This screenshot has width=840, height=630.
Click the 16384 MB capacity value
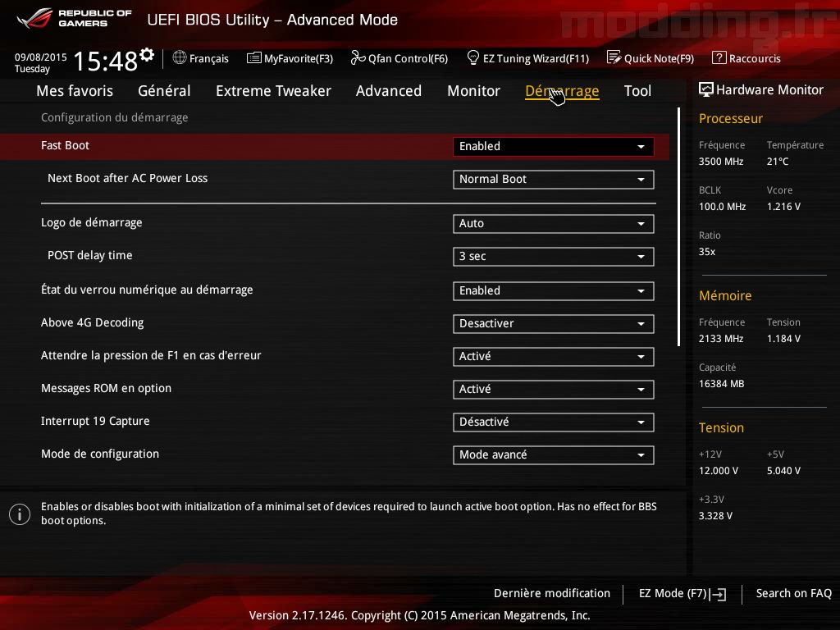pos(721,384)
